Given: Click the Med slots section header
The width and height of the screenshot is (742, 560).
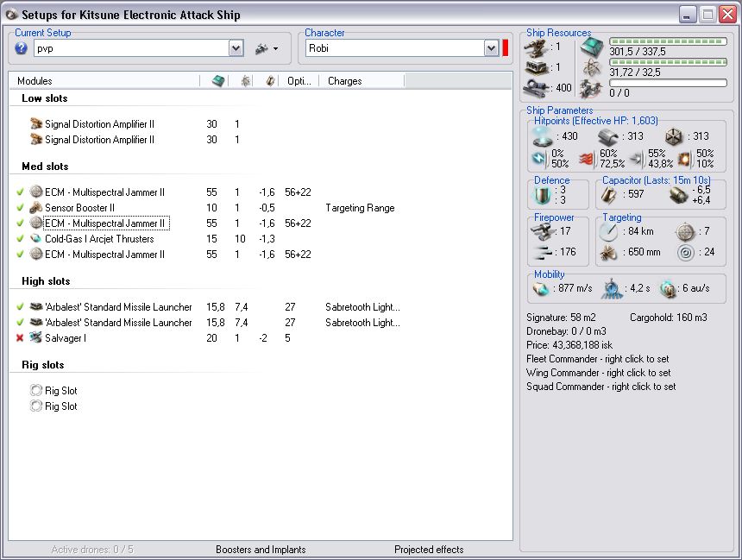Looking at the screenshot, I should pos(45,167).
